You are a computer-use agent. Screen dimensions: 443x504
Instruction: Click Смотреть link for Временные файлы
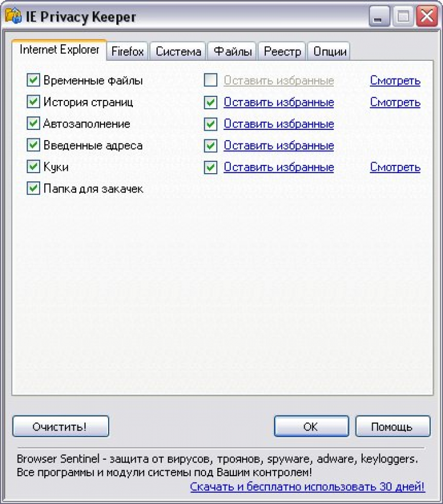coord(395,80)
